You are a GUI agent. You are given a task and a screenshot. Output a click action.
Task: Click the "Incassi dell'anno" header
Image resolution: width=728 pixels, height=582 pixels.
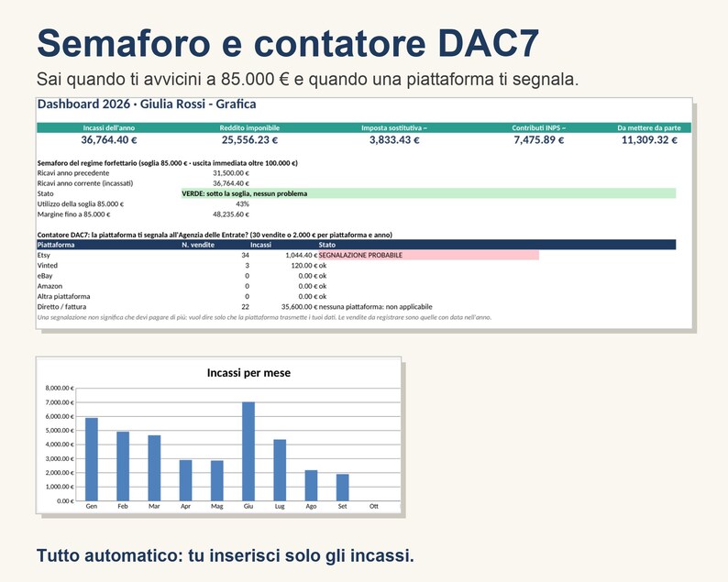click(109, 127)
